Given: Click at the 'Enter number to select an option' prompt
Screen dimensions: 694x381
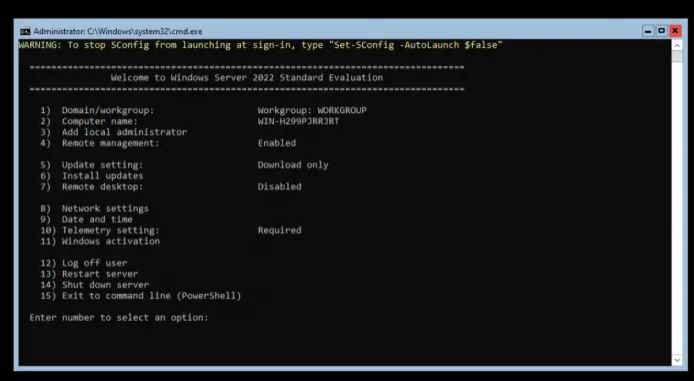Looking at the screenshot, I should tap(119, 317).
